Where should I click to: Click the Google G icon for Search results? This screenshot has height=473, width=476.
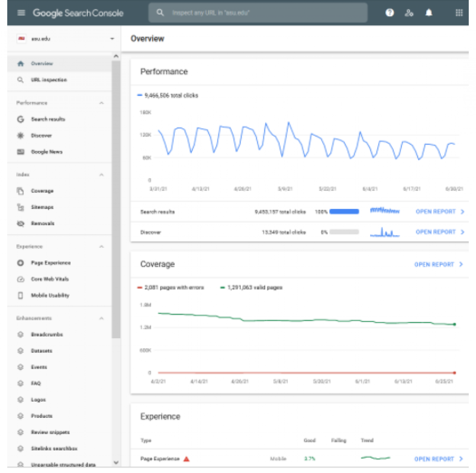pos(21,119)
